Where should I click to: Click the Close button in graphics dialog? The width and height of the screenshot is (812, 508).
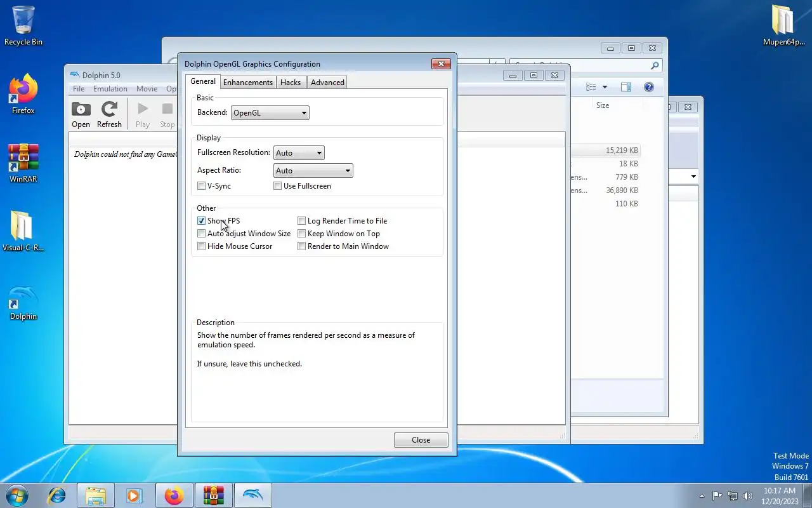[421, 440]
